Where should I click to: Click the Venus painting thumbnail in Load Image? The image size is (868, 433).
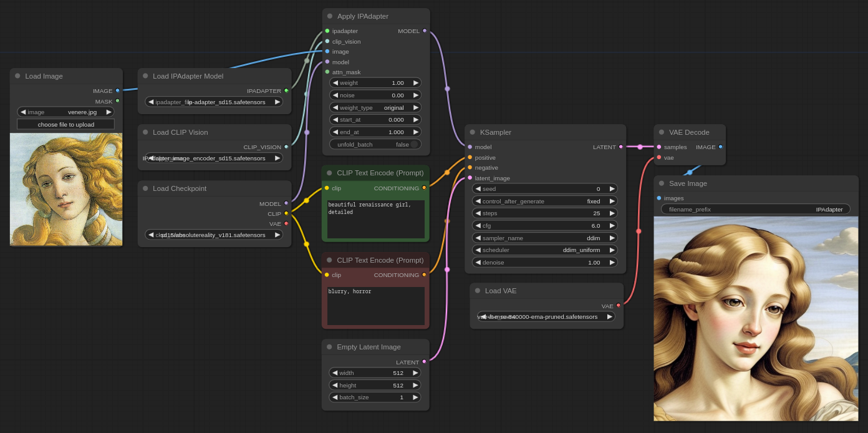pos(65,188)
